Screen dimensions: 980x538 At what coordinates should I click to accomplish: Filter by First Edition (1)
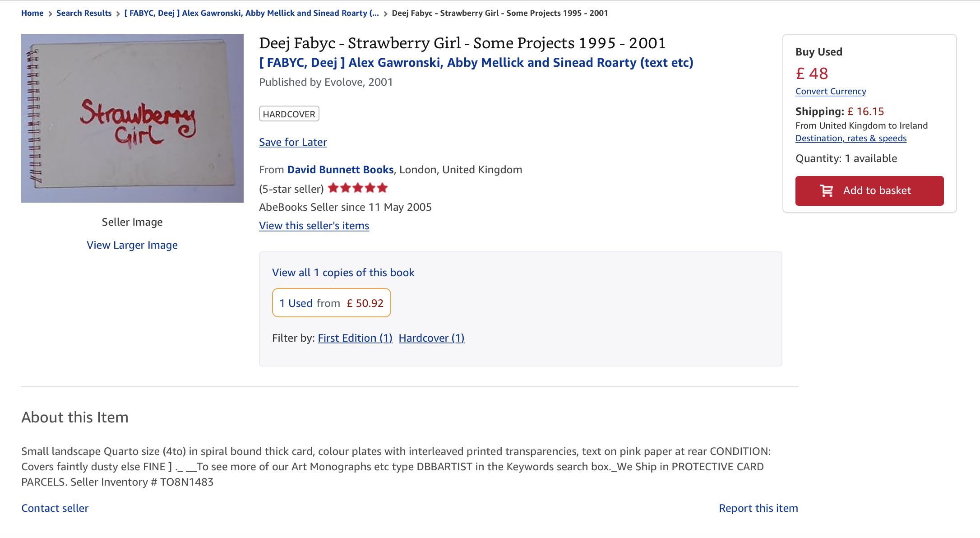coord(355,338)
